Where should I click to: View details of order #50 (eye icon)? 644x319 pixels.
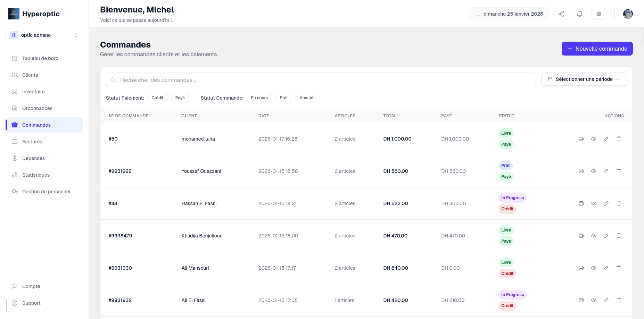tap(594, 139)
